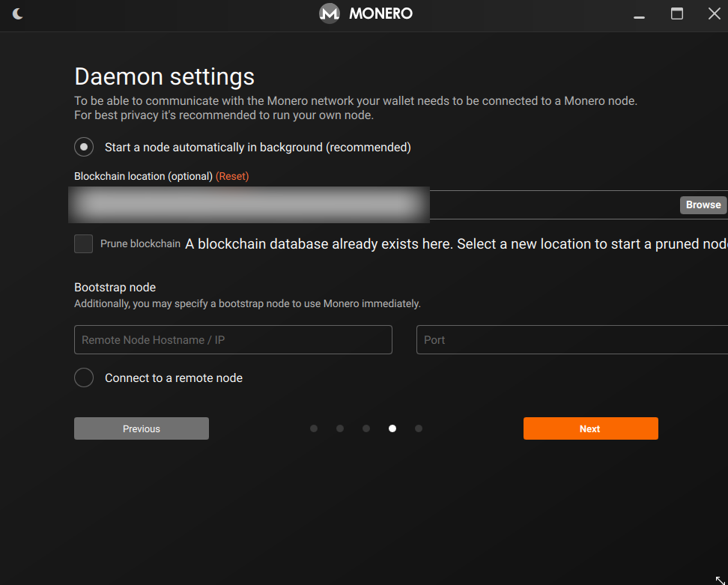Select the current fourth step dot

pos(392,428)
